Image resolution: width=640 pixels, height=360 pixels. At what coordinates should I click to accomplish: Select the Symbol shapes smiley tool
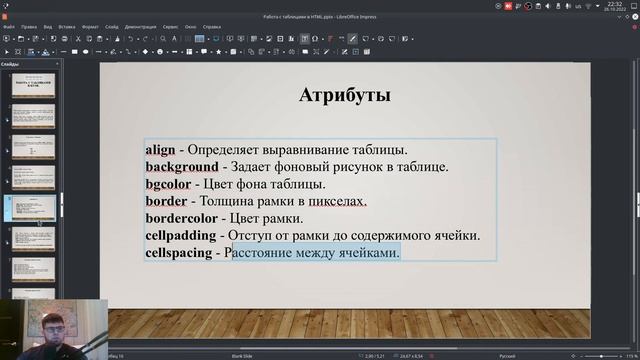click(x=160, y=52)
